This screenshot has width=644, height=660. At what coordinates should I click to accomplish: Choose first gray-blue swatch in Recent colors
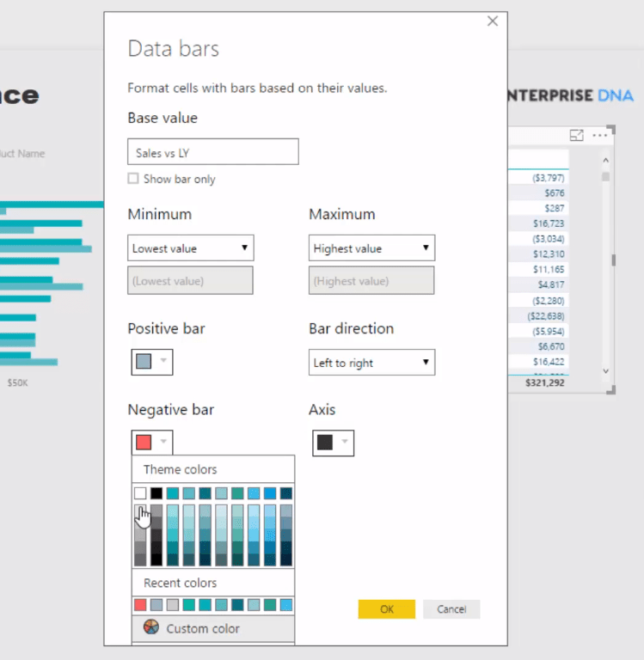[x=156, y=605]
